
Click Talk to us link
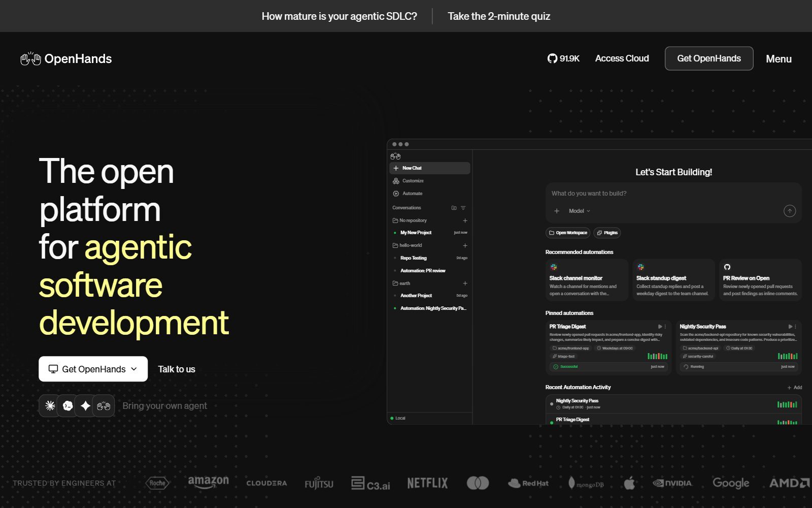pos(177,369)
